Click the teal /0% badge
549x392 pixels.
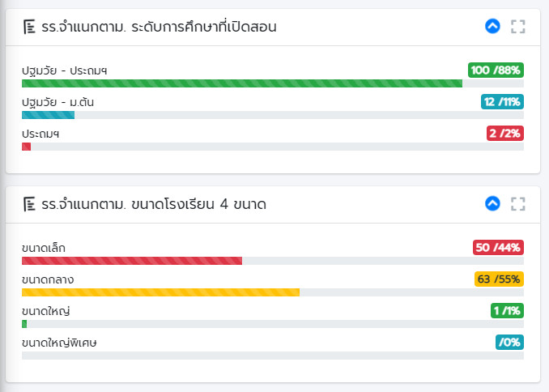509,342
